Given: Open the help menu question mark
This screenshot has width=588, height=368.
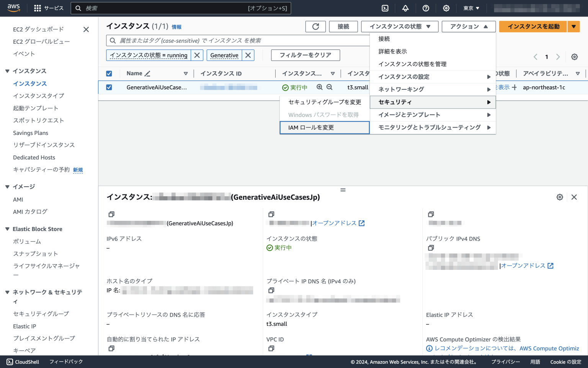Looking at the screenshot, I should (426, 8).
